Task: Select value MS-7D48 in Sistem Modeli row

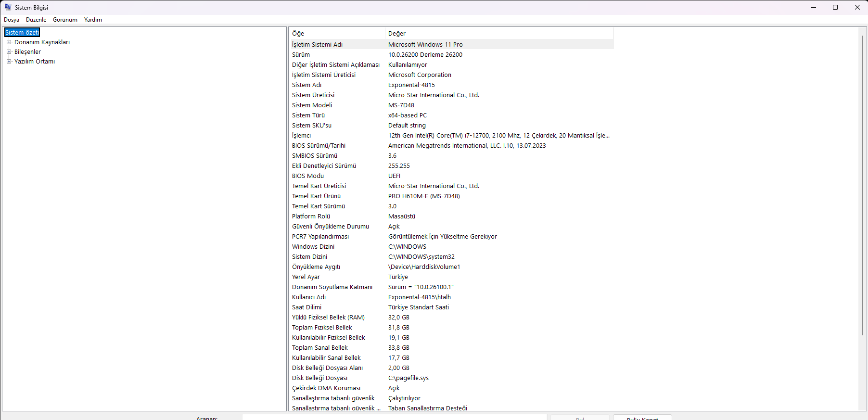Action: pos(401,105)
